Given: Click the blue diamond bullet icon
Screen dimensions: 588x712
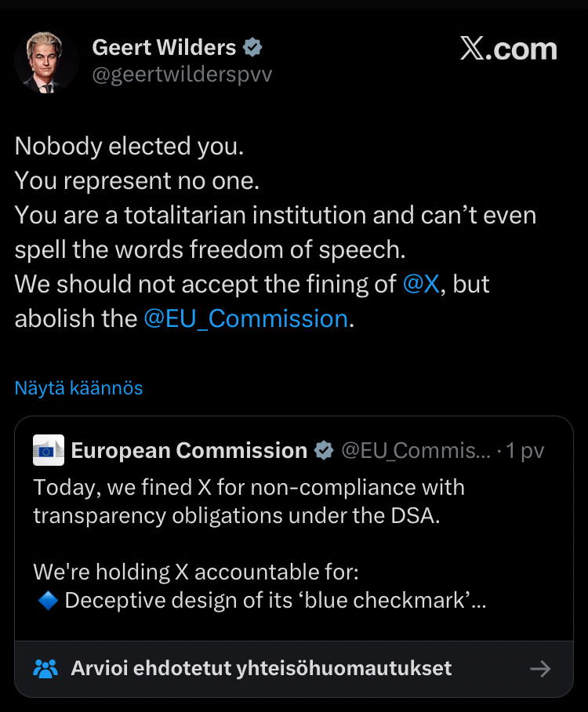Looking at the screenshot, I should [45, 601].
